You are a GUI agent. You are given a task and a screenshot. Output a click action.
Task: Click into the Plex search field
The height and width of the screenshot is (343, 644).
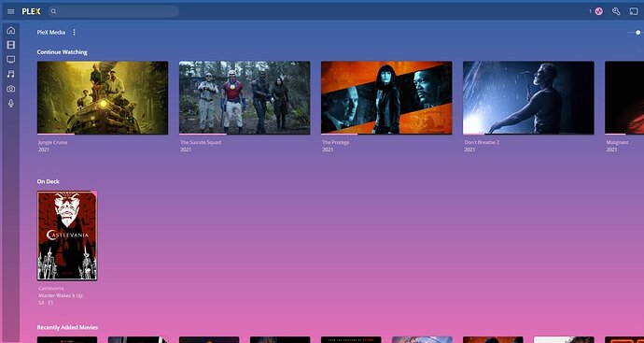point(113,11)
